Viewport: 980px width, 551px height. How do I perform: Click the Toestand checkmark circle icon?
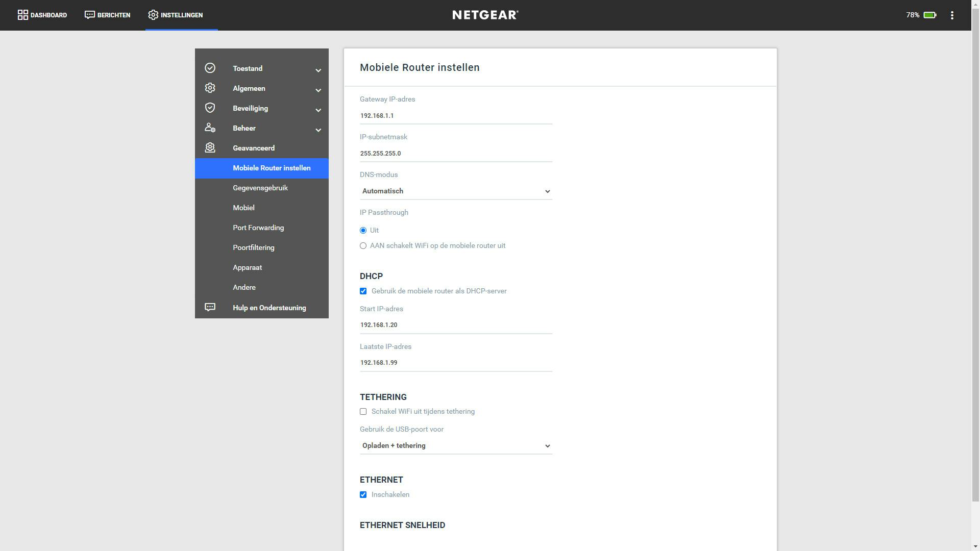[210, 68]
